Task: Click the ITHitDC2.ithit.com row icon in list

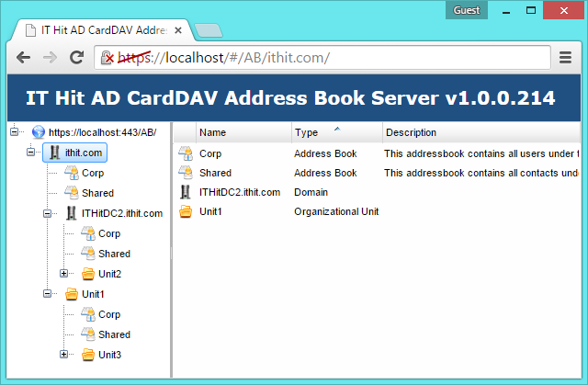Action: 185,192
